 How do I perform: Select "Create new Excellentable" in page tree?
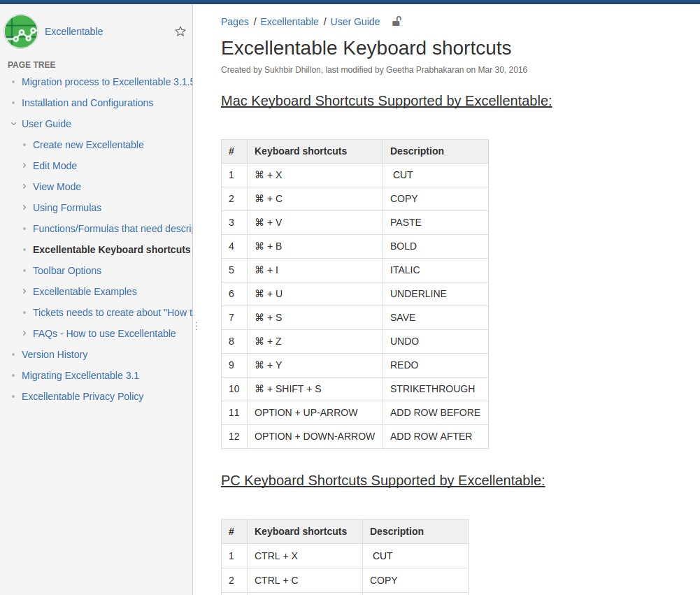88,145
